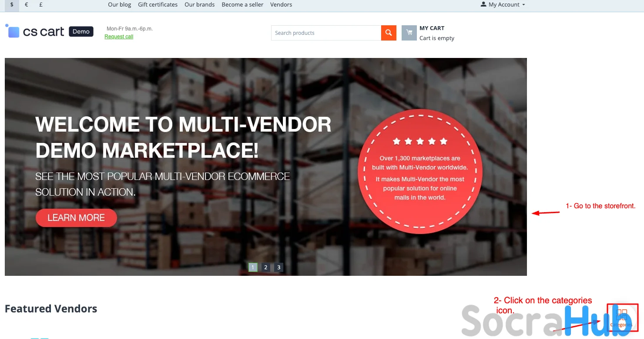Image resolution: width=644 pixels, height=339 pixels.
Task: Click the Cart is empty text
Action: [437, 38]
